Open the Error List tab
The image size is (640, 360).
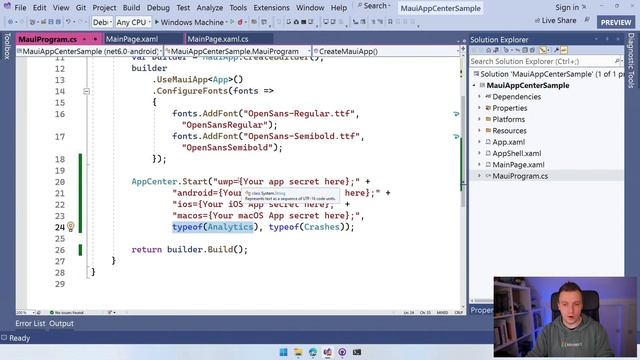click(x=30, y=323)
